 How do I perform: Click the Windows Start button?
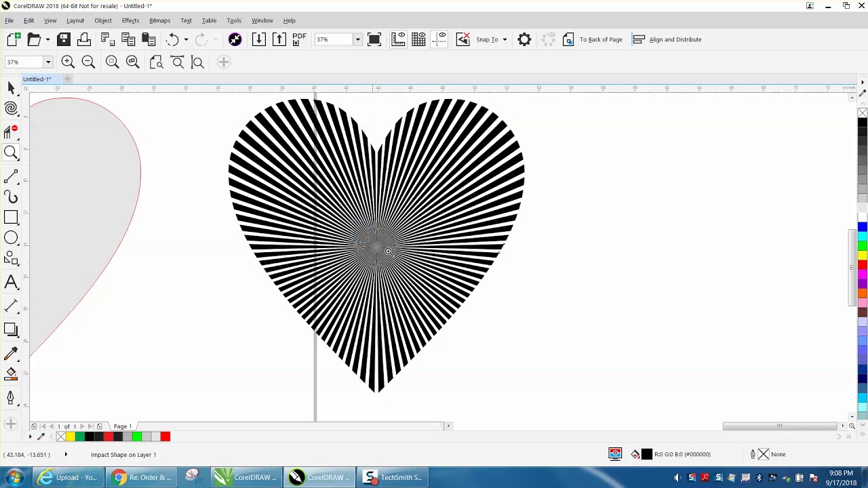point(15,477)
